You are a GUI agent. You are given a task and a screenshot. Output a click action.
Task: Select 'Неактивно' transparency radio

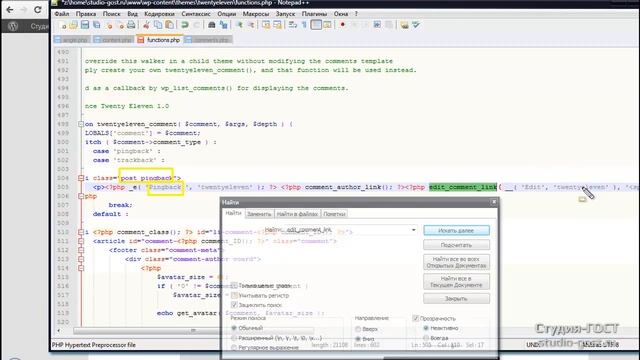coord(426,328)
